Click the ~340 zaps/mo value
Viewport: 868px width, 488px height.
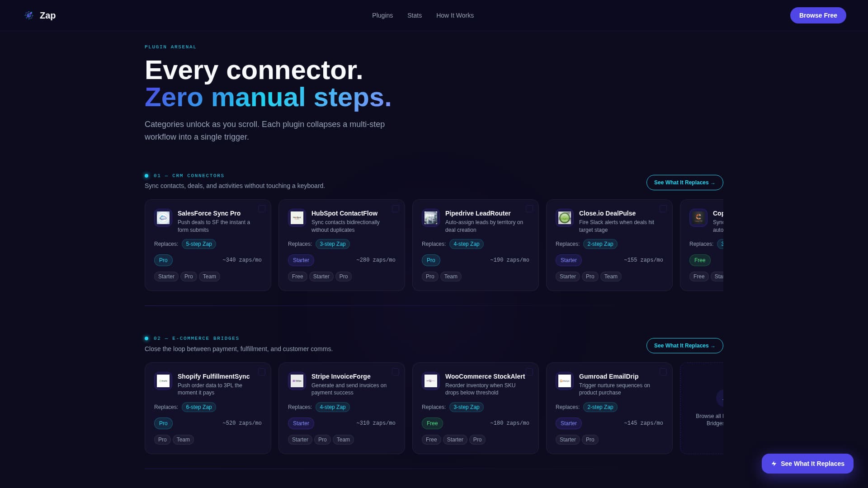(242, 260)
